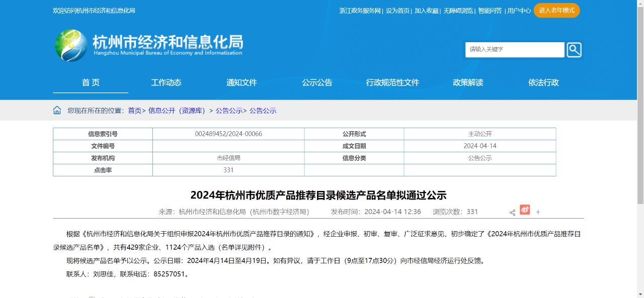Click the 发布时间：2024-04-14 12:36 text
The height and width of the screenshot is (298, 644).
376,212
